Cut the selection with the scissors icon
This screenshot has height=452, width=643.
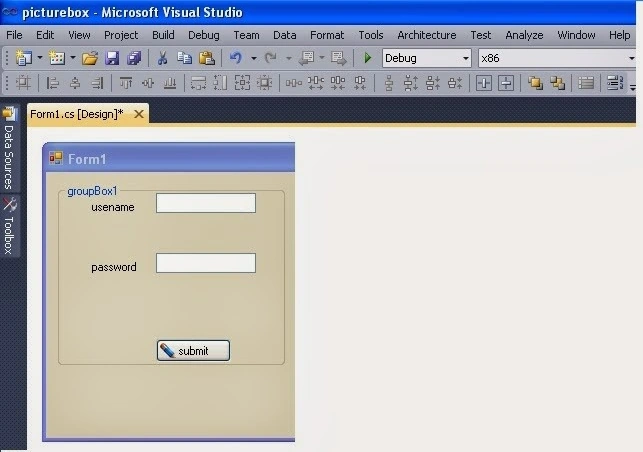click(x=162, y=58)
